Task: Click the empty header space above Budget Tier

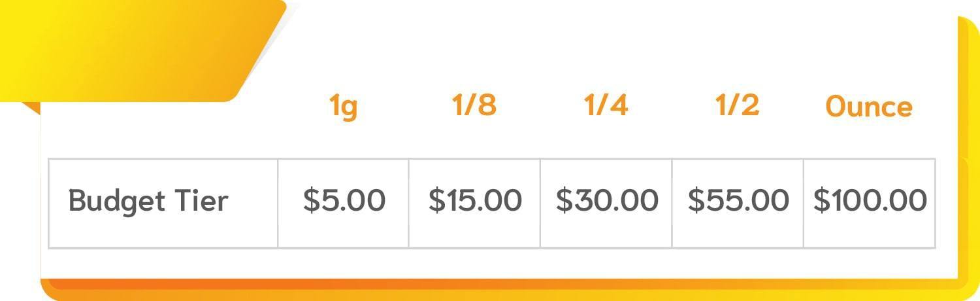Action: [163, 131]
